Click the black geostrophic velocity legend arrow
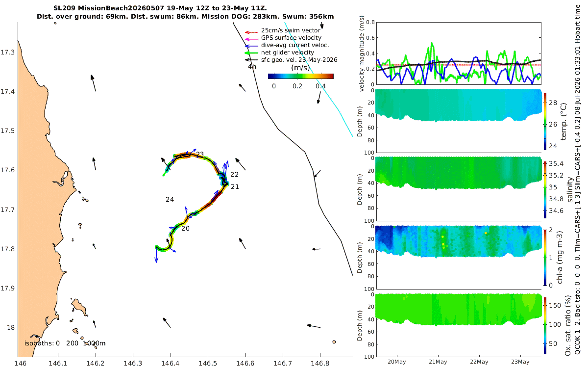 tap(251, 60)
